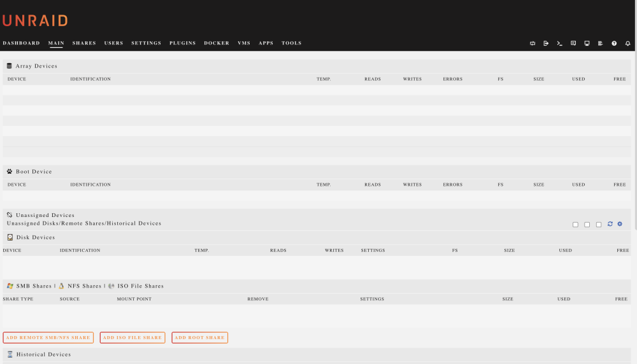Viewport: 637px width, 364px height.
Task: Click the SMB Shares label
Action: click(x=34, y=286)
